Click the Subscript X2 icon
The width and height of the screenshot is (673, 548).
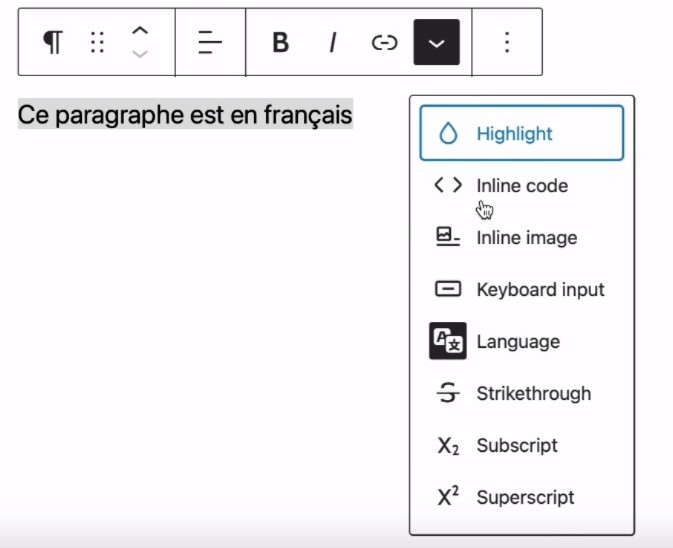448,446
